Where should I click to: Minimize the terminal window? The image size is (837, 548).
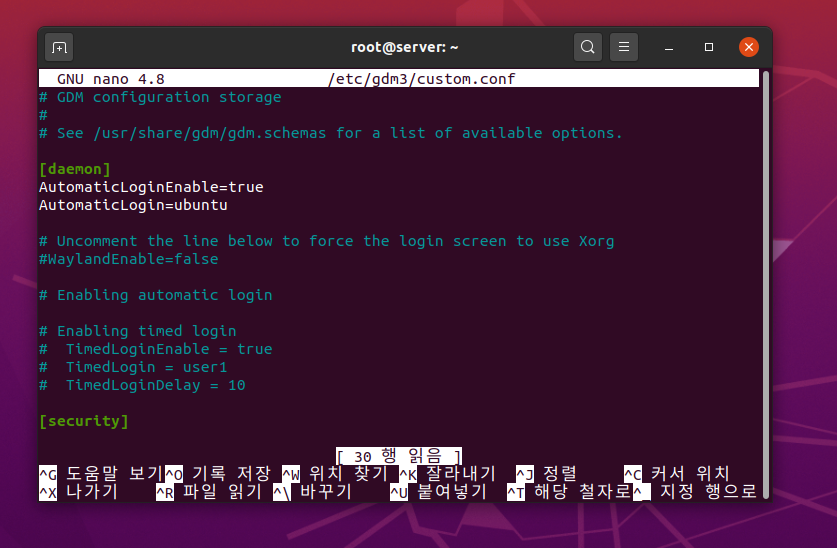tap(669, 47)
